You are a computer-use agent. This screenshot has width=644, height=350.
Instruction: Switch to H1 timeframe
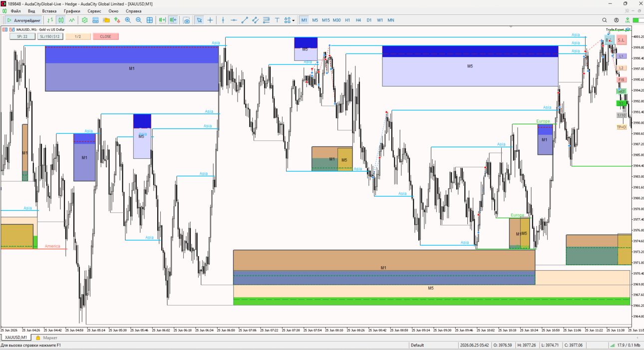click(x=347, y=20)
